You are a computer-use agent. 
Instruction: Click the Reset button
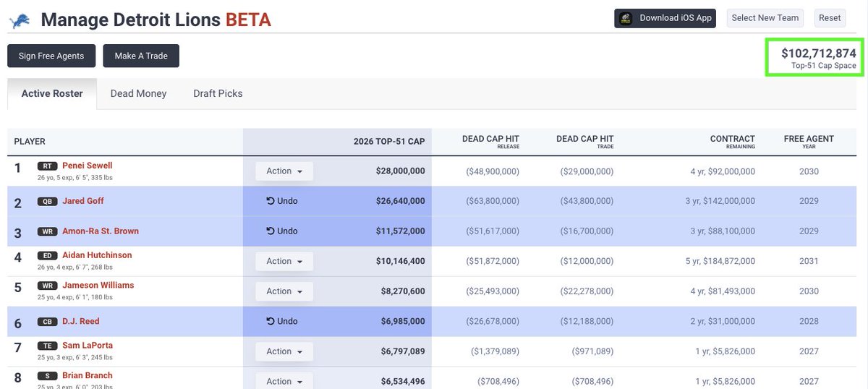click(830, 18)
